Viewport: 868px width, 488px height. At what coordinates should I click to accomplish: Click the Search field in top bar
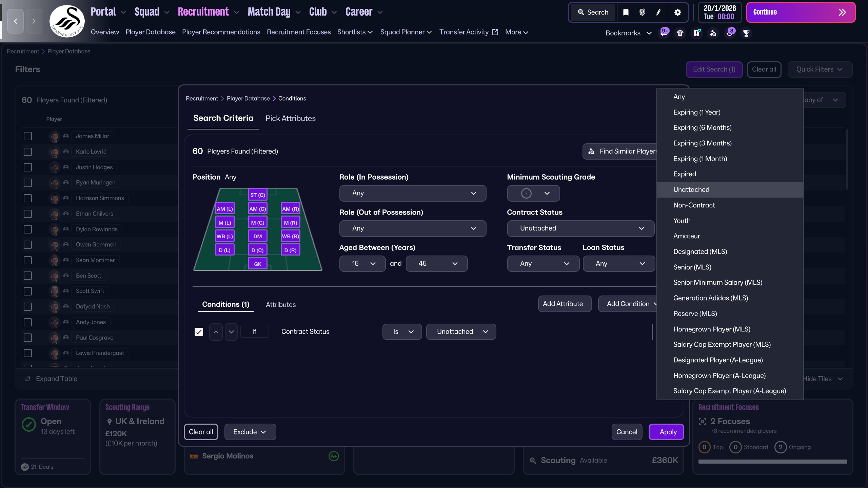pyautogui.click(x=593, y=13)
